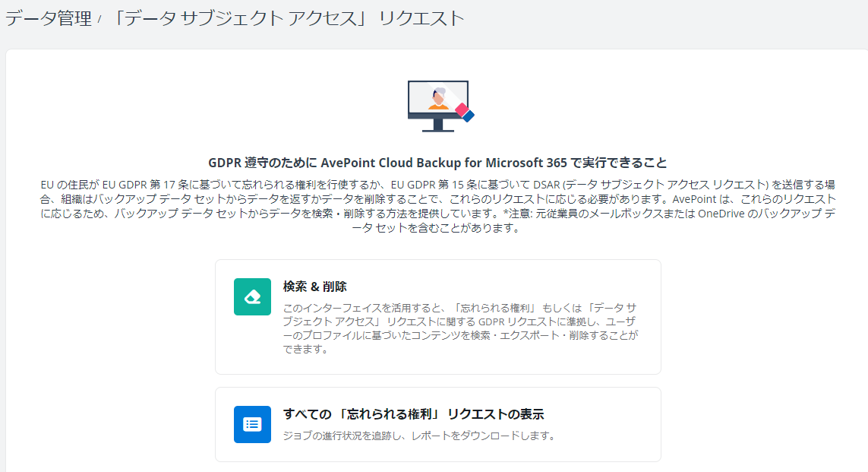The image size is (868, 472).
Task: Go back to データ管理 breadcrumb
Action: pos(49,18)
